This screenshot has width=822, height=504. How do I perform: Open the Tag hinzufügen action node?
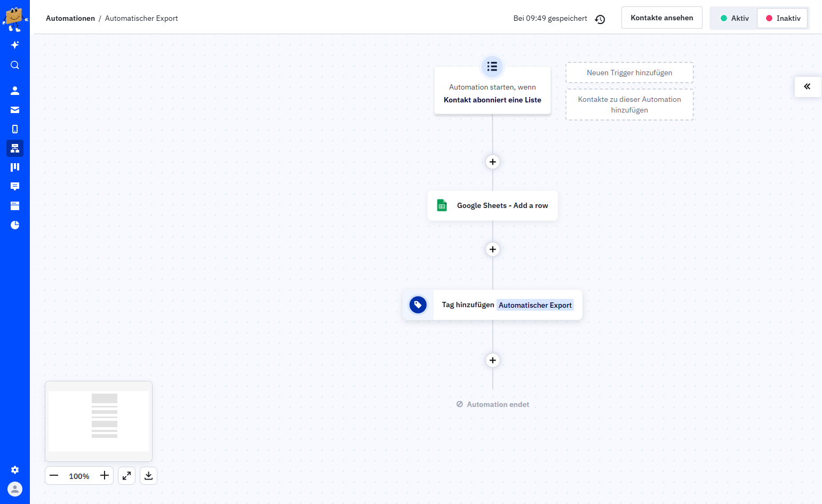click(x=492, y=305)
